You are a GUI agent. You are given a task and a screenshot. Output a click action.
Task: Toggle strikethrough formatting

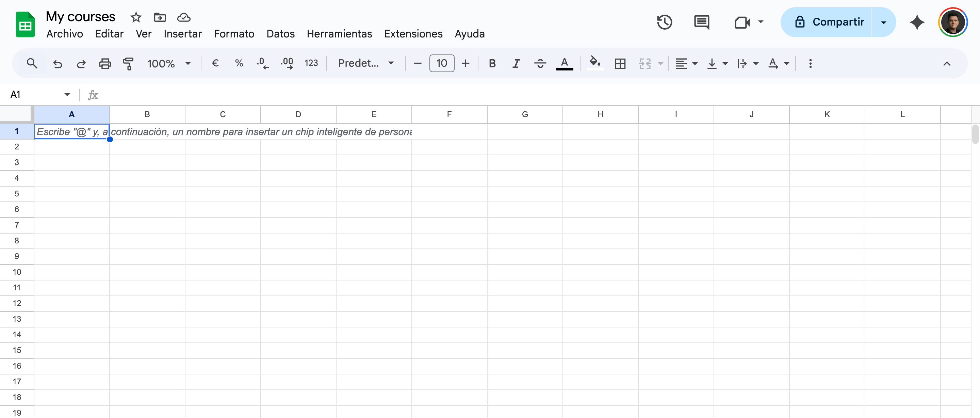click(x=540, y=64)
